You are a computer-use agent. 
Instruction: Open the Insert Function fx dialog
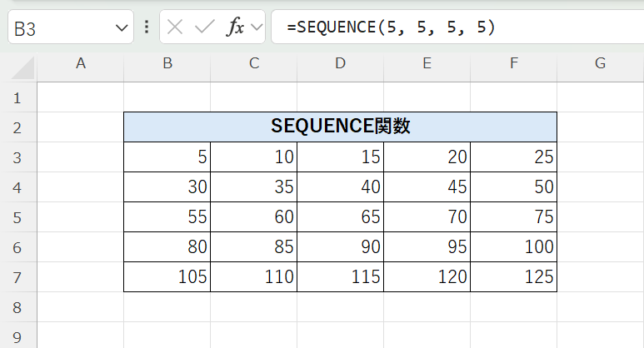click(x=236, y=27)
